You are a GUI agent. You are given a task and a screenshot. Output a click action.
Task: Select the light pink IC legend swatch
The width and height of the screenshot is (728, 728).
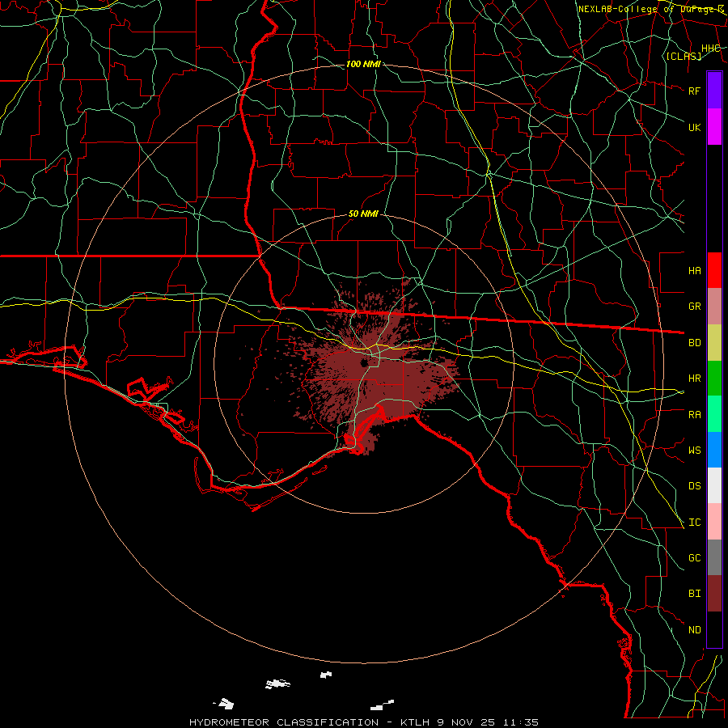(x=714, y=522)
